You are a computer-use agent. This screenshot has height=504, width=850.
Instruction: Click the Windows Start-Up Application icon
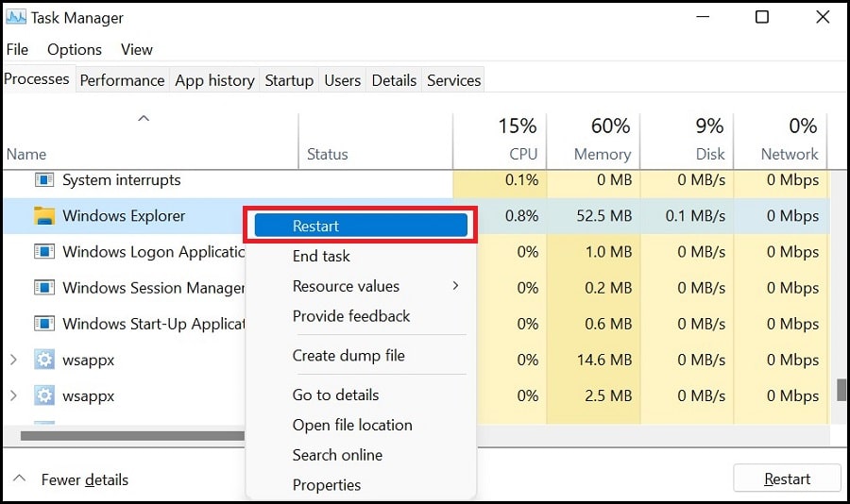coord(44,324)
